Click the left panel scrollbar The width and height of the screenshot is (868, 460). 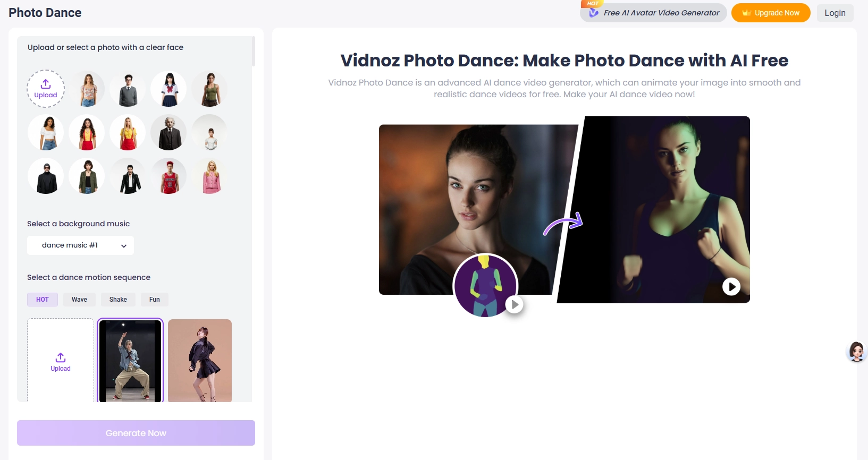pyautogui.click(x=254, y=51)
